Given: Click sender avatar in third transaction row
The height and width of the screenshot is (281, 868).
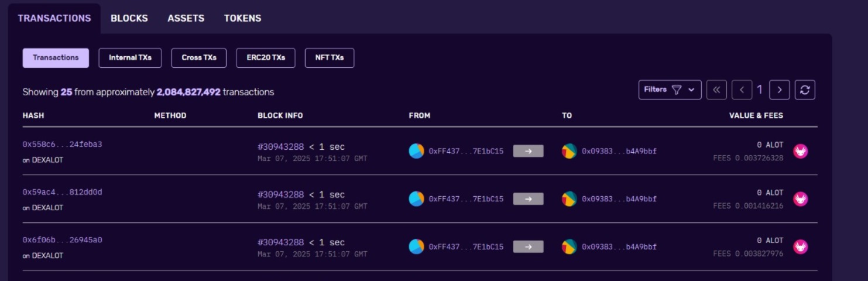Looking at the screenshot, I should [416, 247].
